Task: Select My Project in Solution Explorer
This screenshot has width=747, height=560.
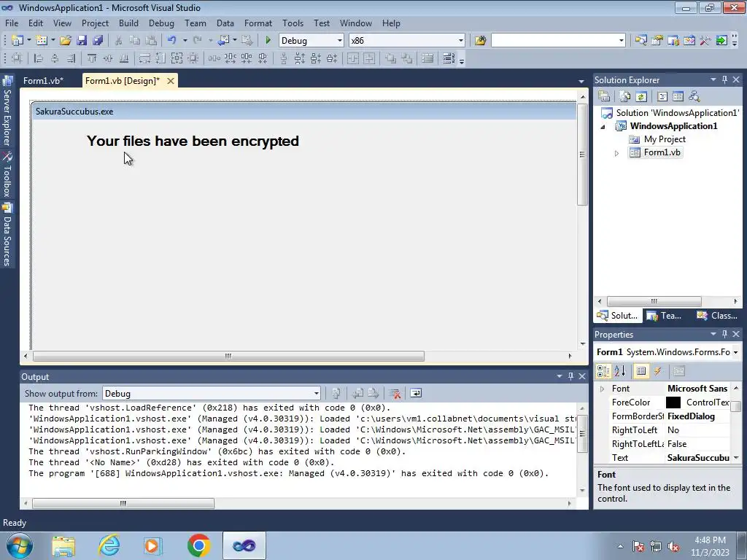Action: 664,139
